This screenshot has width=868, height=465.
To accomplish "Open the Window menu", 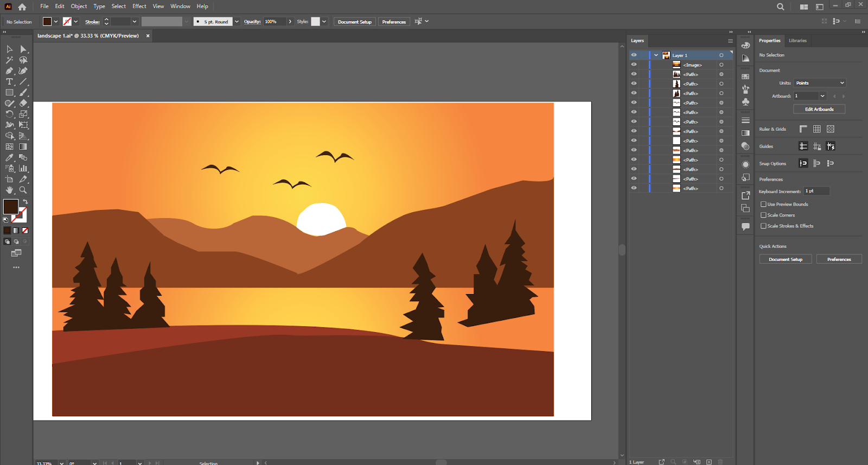I will [x=180, y=7].
